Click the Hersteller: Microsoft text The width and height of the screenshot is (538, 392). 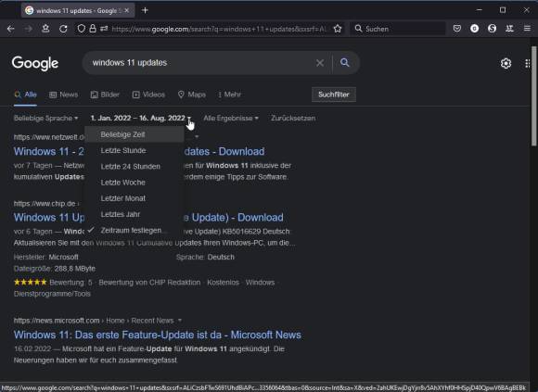pos(46,257)
